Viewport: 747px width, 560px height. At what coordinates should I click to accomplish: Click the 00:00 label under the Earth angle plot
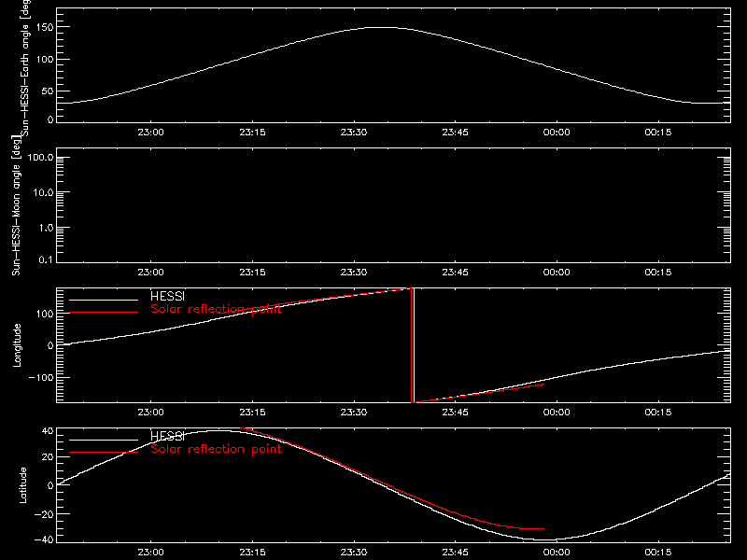557,132
